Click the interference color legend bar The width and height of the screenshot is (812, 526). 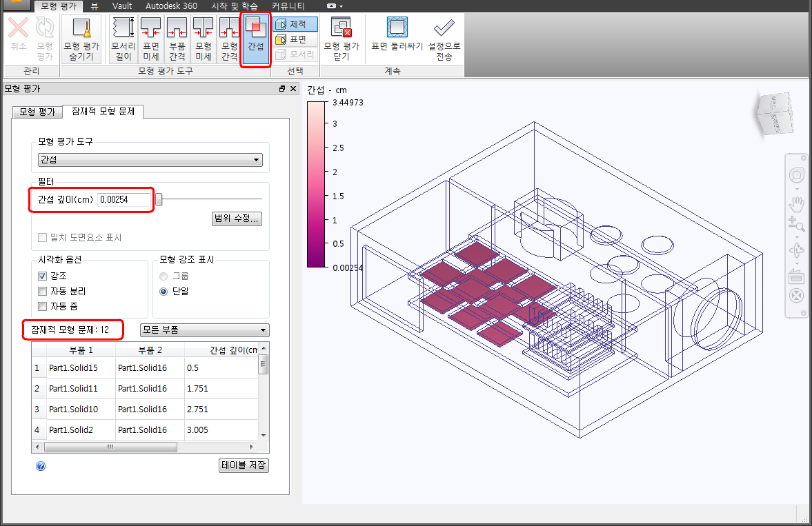(x=316, y=184)
